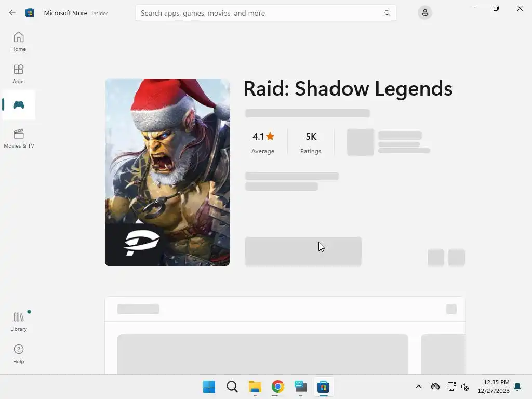Restore down the Microsoft Store window

[x=496, y=8]
